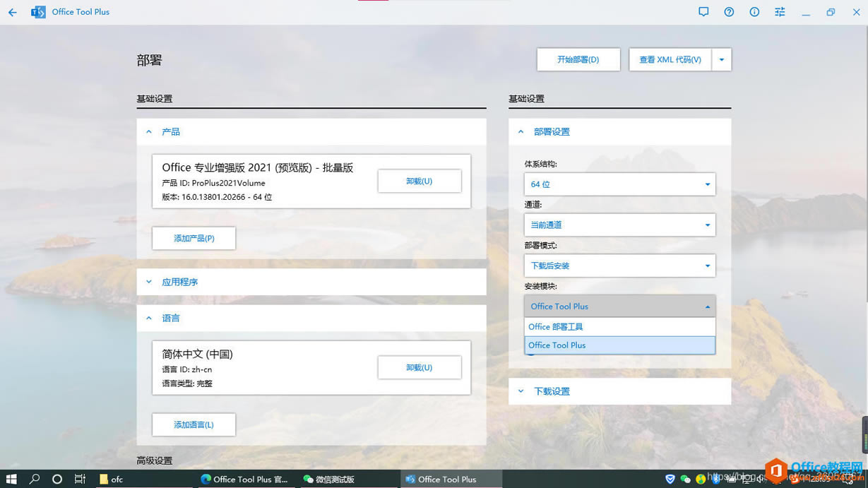This screenshot has height=488, width=868.
Task: Open the feedback chat icon in title bar
Action: [x=703, y=12]
